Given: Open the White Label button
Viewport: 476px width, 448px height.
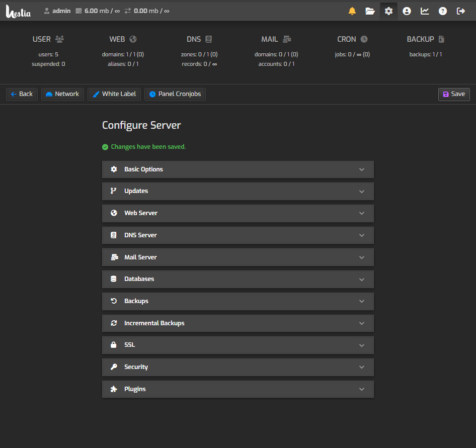Looking at the screenshot, I should click(114, 95).
